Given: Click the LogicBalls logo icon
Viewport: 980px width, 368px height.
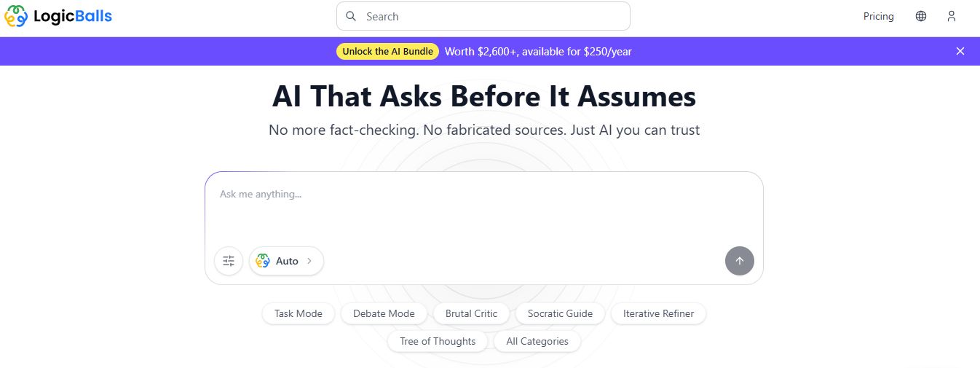Looking at the screenshot, I should tap(16, 16).
